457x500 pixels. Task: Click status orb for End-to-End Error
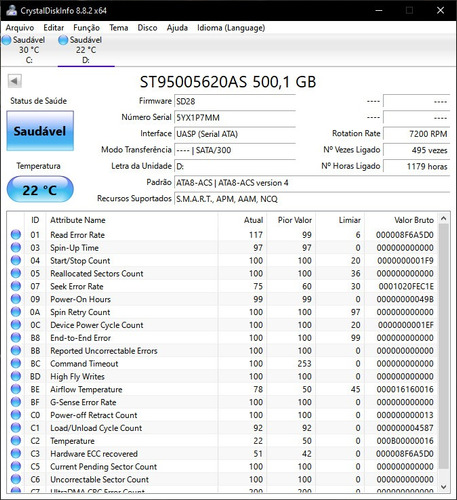16,338
